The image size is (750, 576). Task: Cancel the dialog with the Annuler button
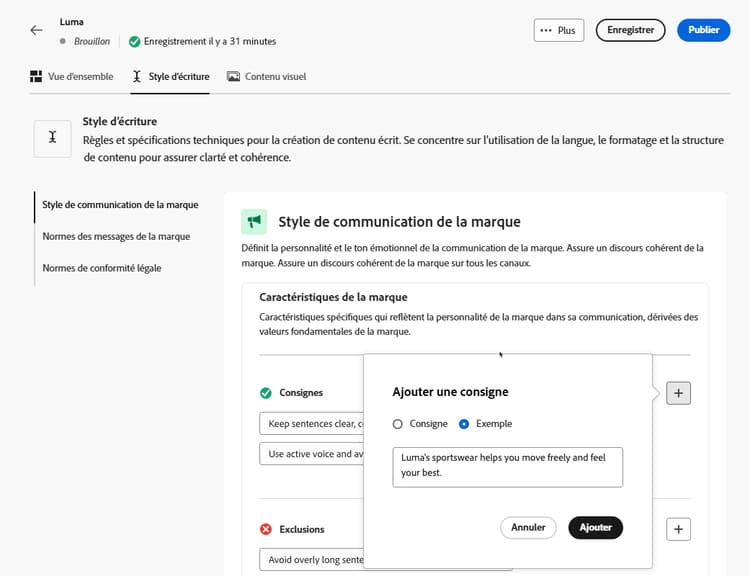click(528, 527)
